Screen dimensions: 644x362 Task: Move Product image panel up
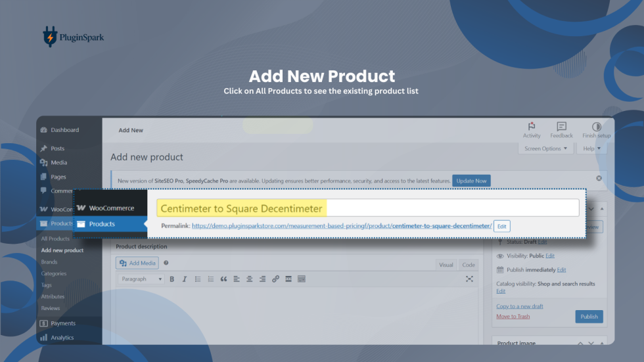(580, 343)
